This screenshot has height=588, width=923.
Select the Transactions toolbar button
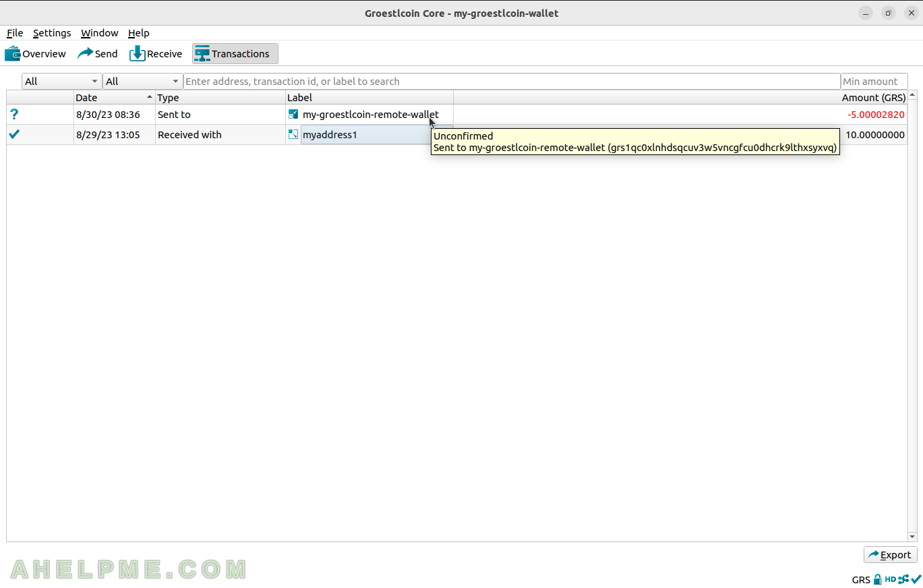[235, 54]
